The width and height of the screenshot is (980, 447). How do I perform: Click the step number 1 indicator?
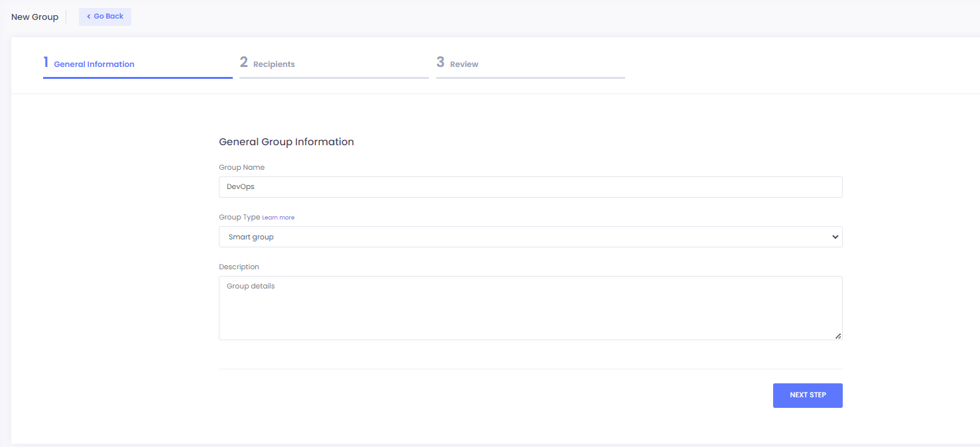46,63
